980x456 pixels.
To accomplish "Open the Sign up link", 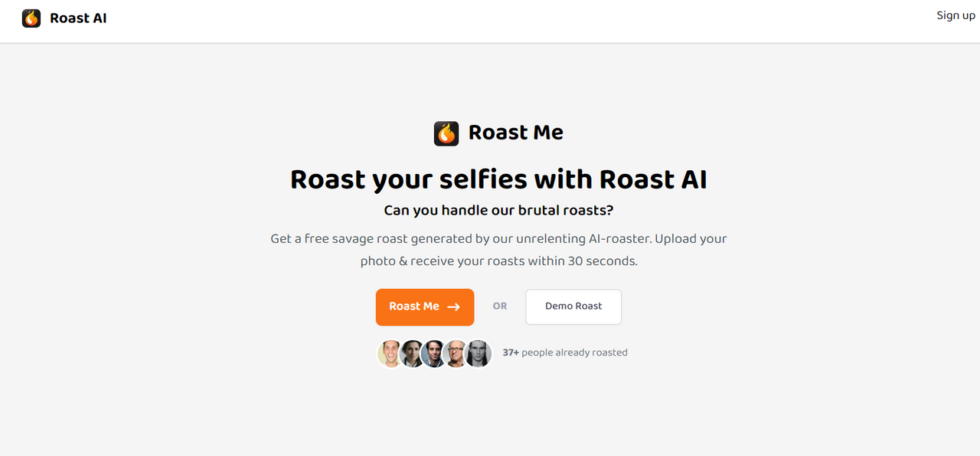I will pyautogui.click(x=955, y=15).
